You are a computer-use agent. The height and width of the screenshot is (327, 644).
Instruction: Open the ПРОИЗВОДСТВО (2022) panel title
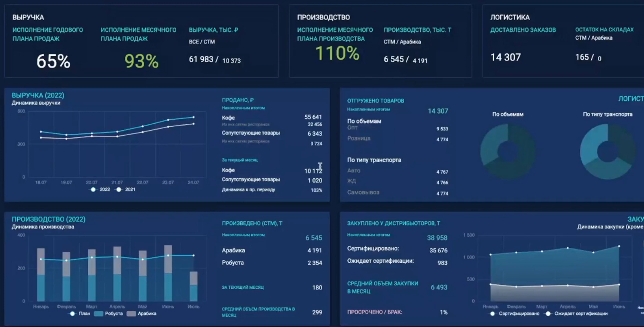coord(48,219)
